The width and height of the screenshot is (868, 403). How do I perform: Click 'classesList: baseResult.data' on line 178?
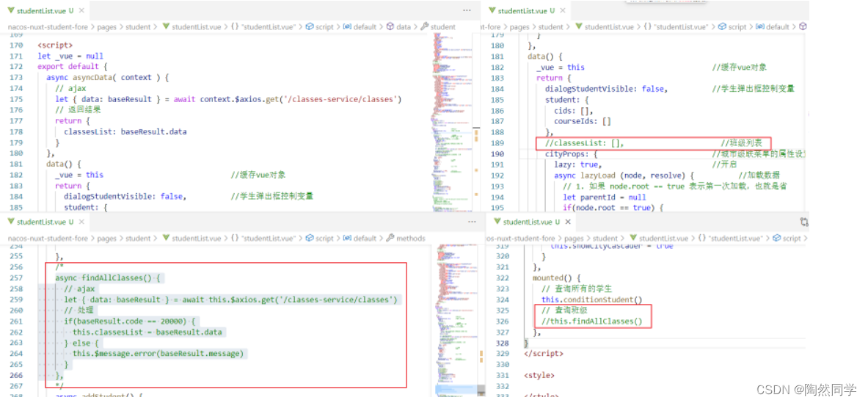click(x=125, y=131)
